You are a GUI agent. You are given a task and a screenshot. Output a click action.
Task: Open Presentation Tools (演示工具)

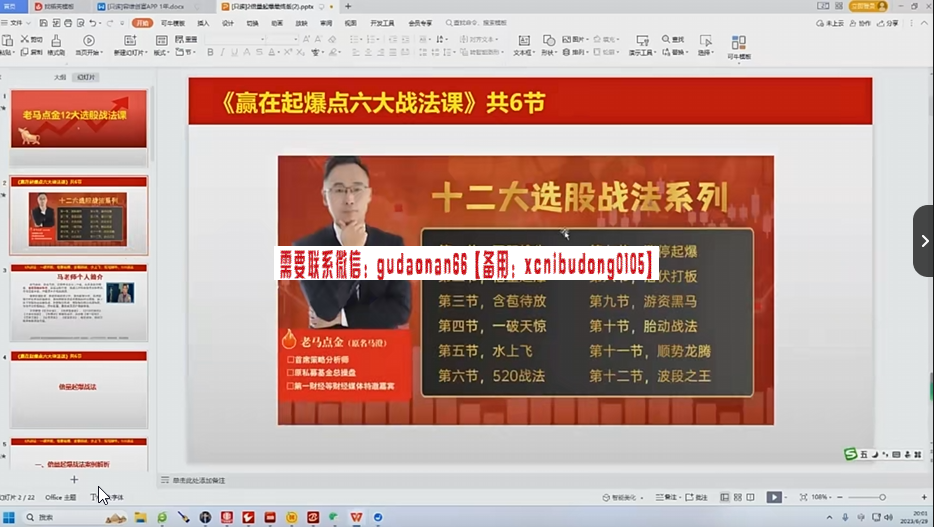click(x=642, y=45)
